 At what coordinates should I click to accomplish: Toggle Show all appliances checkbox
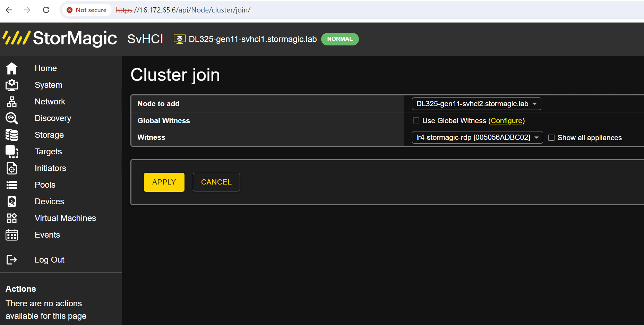pos(551,138)
